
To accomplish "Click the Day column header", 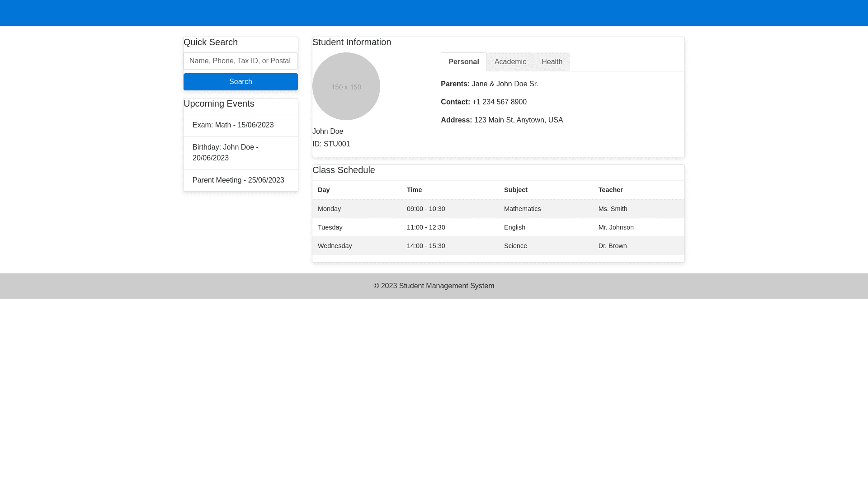I will [x=324, y=190].
